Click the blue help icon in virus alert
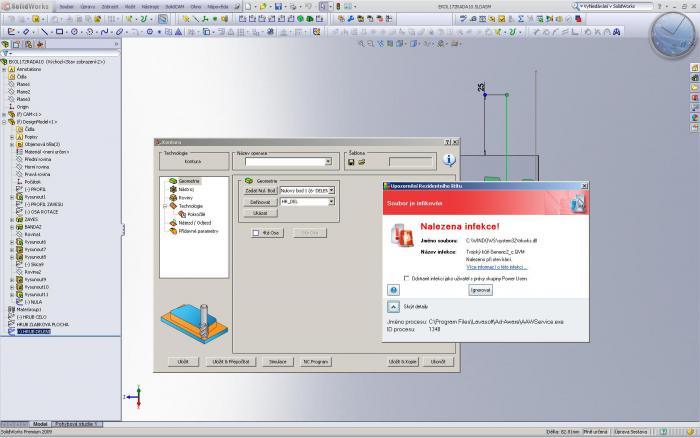The width and height of the screenshot is (700, 438). coord(394,289)
